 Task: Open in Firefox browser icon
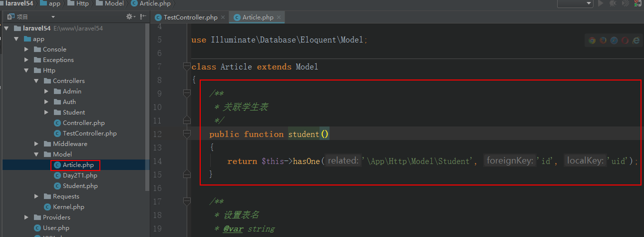[x=603, y=40]
